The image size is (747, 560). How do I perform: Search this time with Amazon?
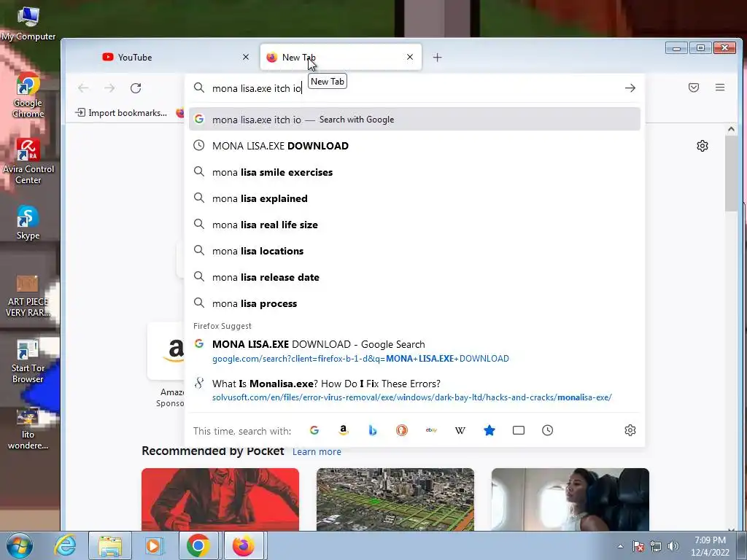(343, 430)
